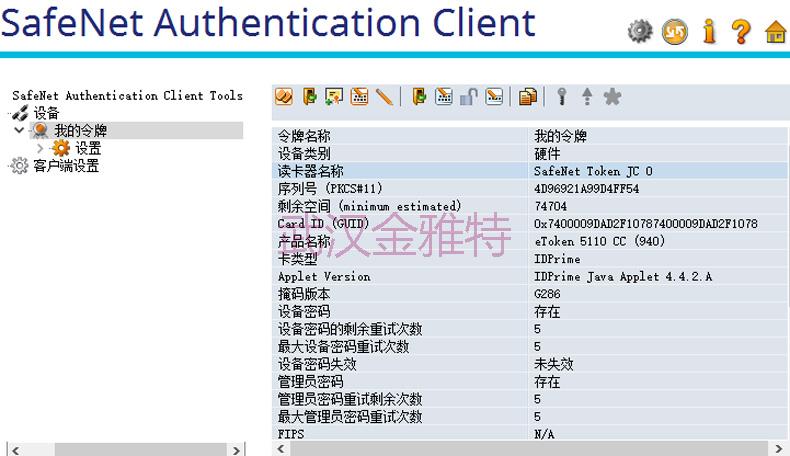
Task: Click the second door icon for administrator logon
Action: point(419,96)
